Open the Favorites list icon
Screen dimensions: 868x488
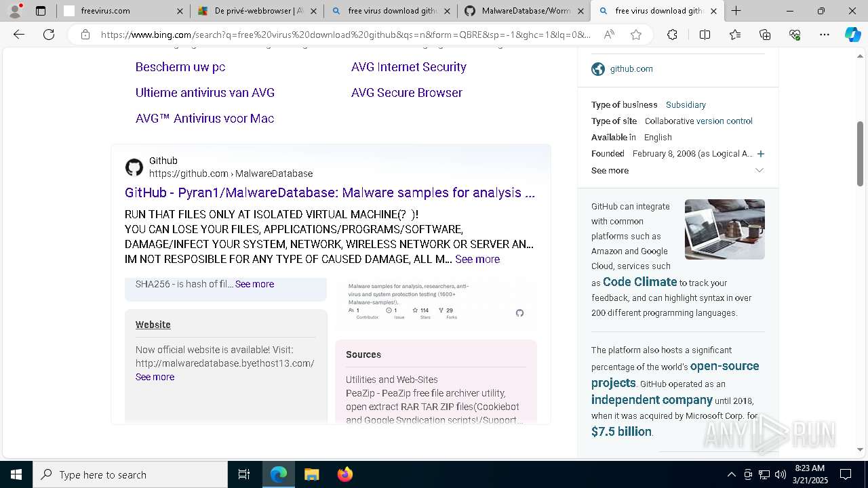coord(735,35)
